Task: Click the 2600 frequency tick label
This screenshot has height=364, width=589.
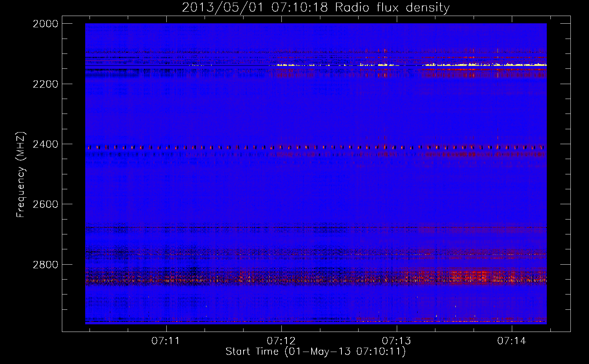Action: pyautogui.click(x=46, y=204)
